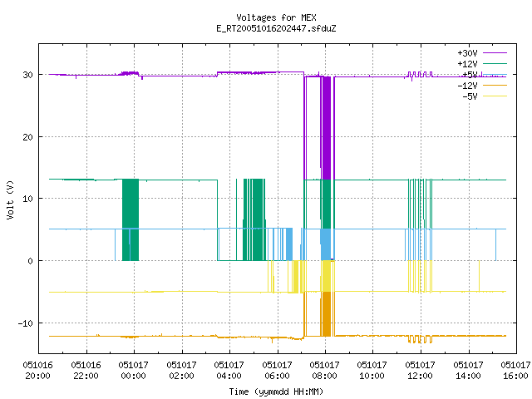
Task: Click the y-axis tick value 10
Action: [x=27, y=199]
